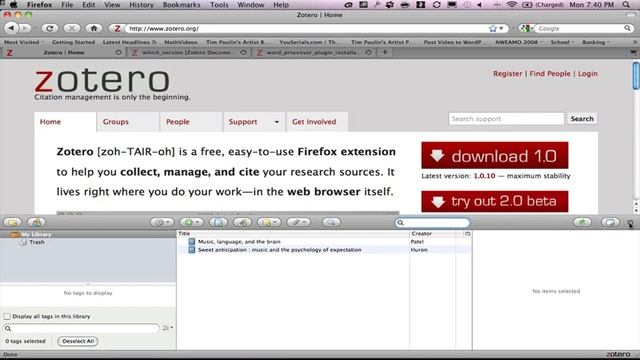
Task: Click inside the Zotero pane search field
Action: click(432, 222)
